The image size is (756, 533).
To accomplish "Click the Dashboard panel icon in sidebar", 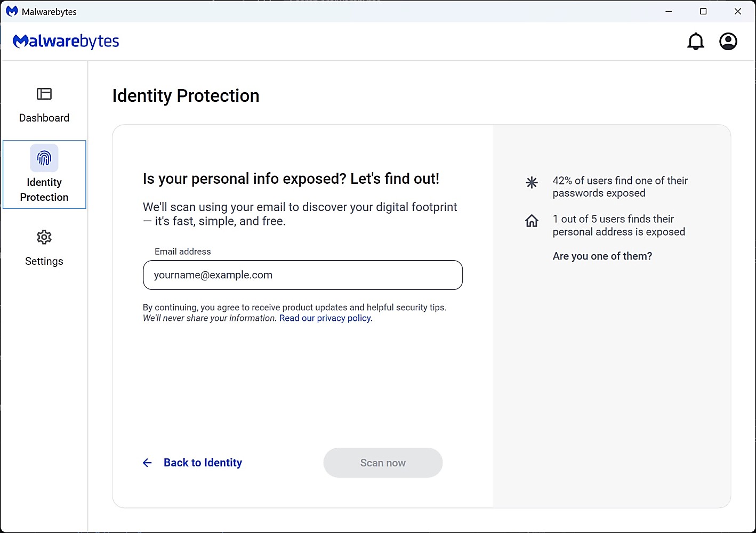I will pyautogui.click(x=44, y=94).
